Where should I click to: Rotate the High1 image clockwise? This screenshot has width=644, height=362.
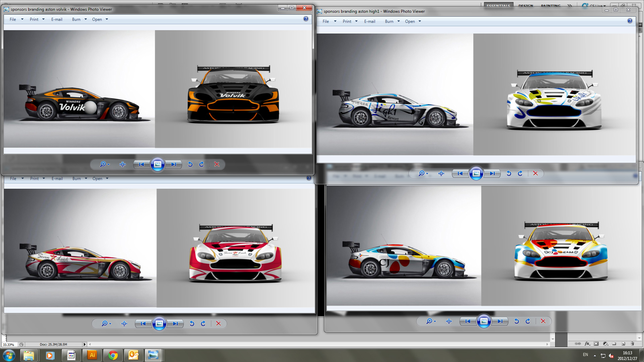[520, 173]
